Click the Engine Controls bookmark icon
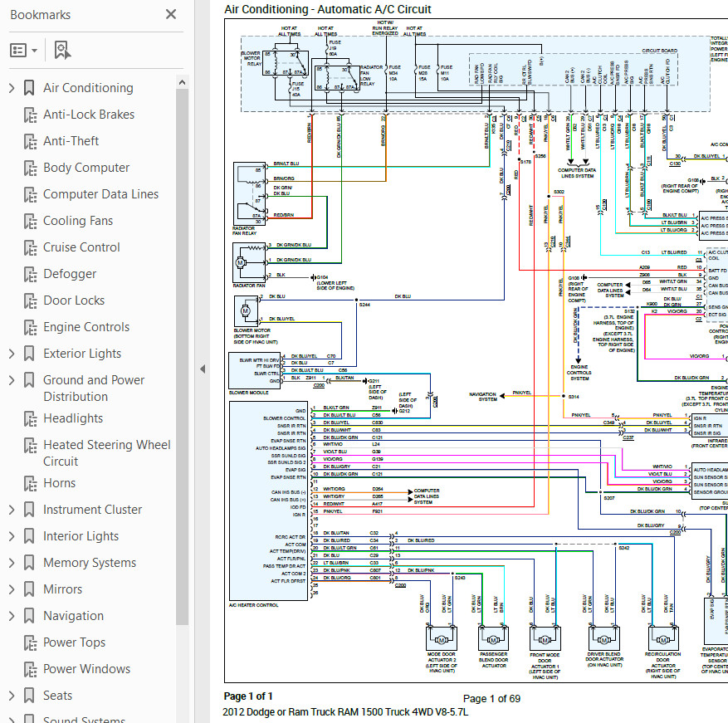728x723 pixels. point(30,327)
